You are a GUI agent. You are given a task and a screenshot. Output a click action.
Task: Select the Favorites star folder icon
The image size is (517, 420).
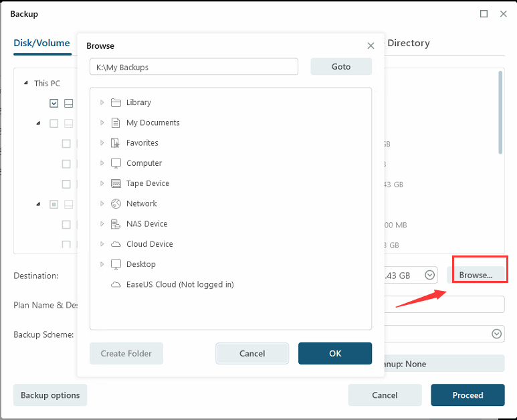pos(116,142)
